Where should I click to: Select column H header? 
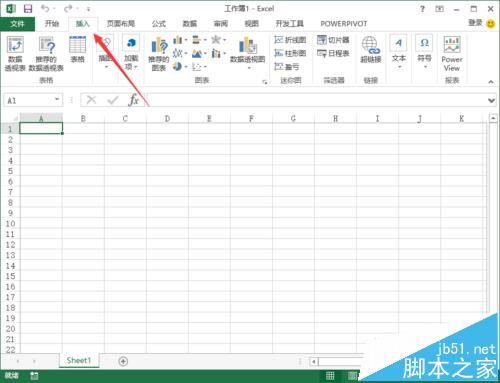[335, 118]
